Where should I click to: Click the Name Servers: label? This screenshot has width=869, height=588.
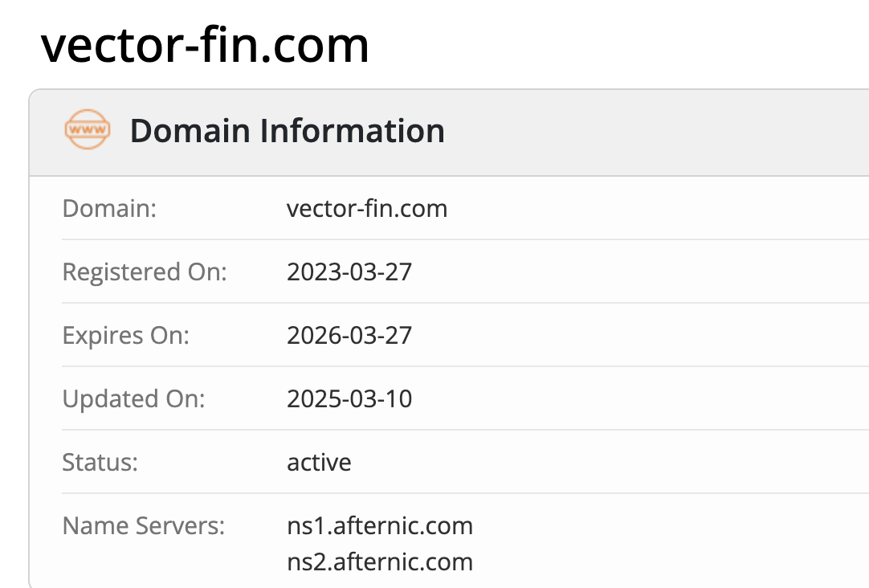144,525
